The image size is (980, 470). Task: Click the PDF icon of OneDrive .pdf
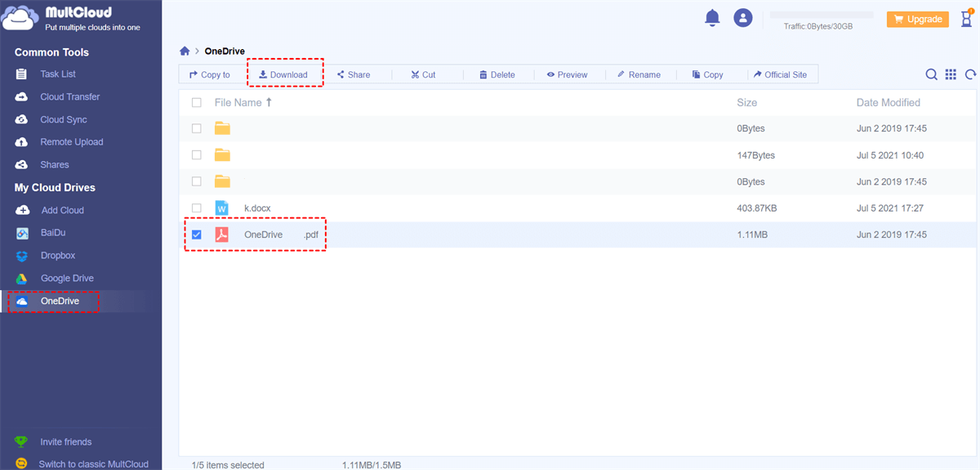(222, 235)
